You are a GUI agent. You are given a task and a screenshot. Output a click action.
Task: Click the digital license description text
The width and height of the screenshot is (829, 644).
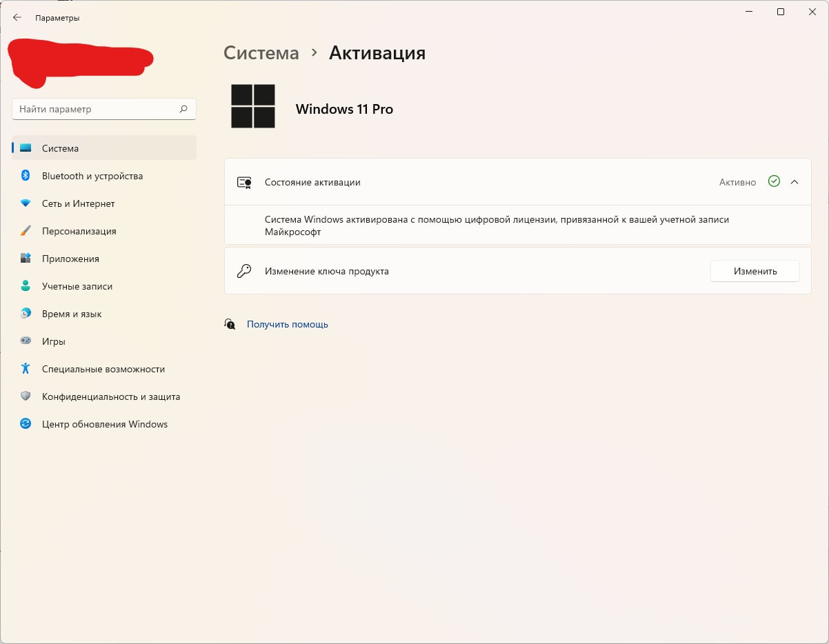tap(497, 225)
